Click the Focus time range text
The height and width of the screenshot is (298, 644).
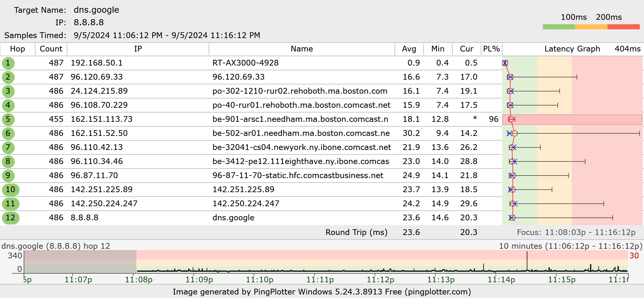(x=576, y=232)
